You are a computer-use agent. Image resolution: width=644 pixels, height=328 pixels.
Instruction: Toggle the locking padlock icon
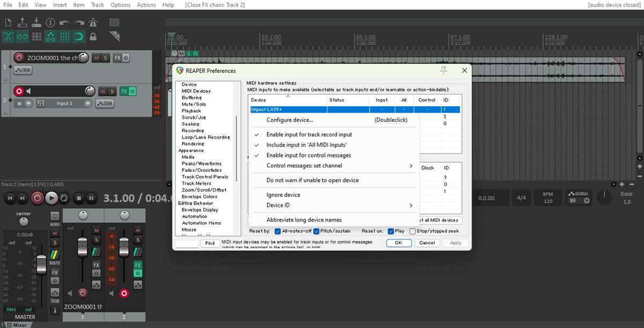(x=93, y=37)
